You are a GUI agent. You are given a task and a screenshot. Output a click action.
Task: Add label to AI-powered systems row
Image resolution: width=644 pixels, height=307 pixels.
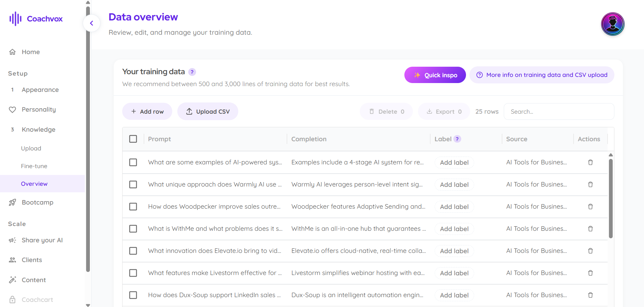coord(454,162)
